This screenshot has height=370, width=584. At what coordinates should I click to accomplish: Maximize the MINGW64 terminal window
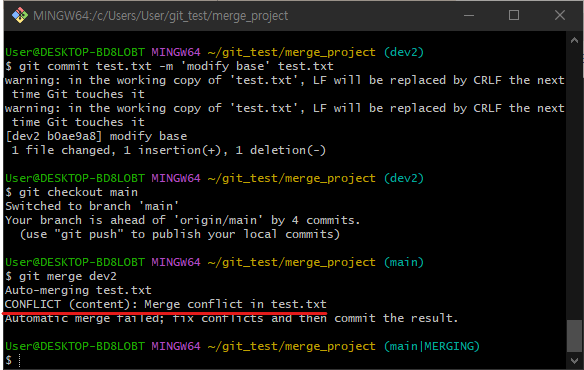[514, 15]
